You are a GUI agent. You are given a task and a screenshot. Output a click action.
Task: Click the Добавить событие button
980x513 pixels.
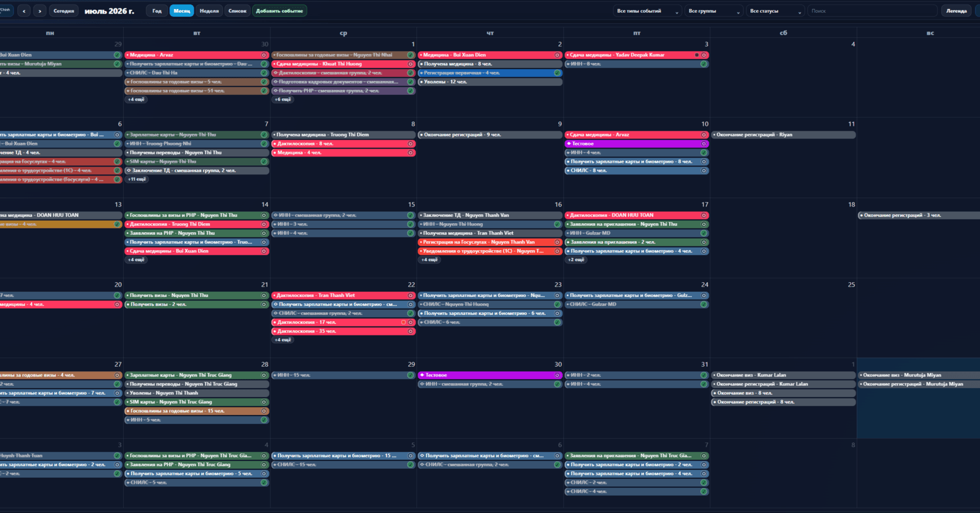pos(280,11)
